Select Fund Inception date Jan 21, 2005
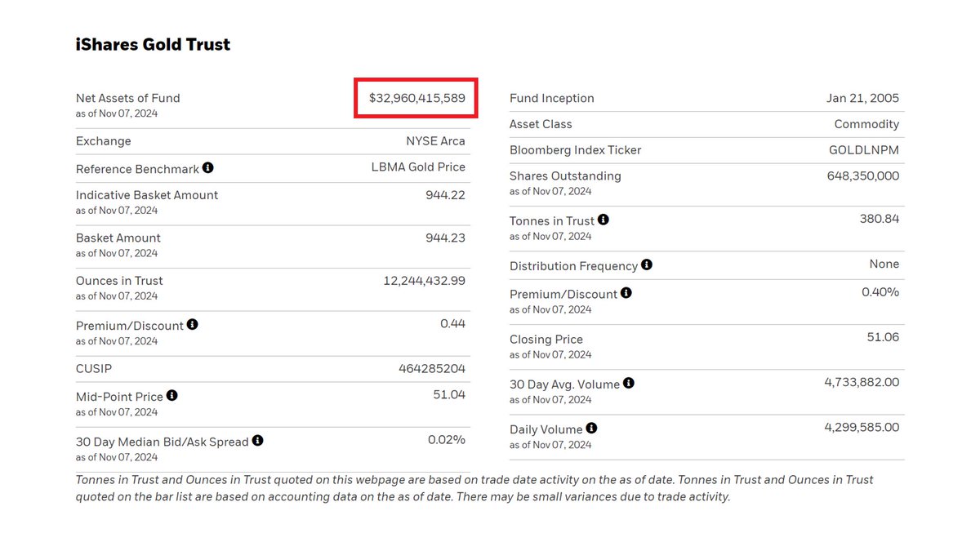980x551 pixels. [862, 98]
